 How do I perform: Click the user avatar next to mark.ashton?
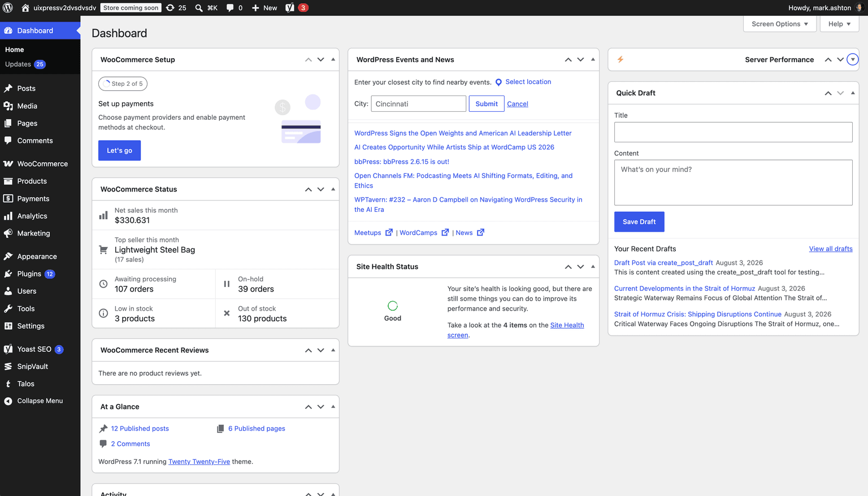pos(860,8)
